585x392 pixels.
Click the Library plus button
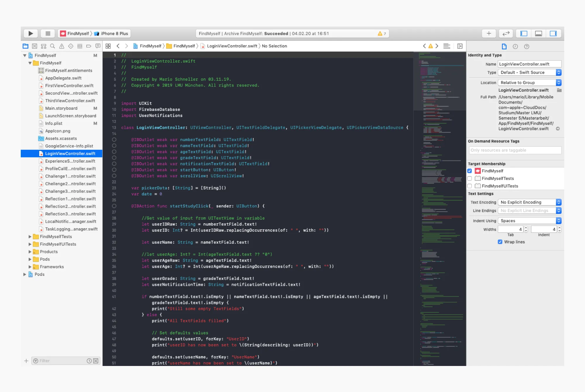(489, 33)
